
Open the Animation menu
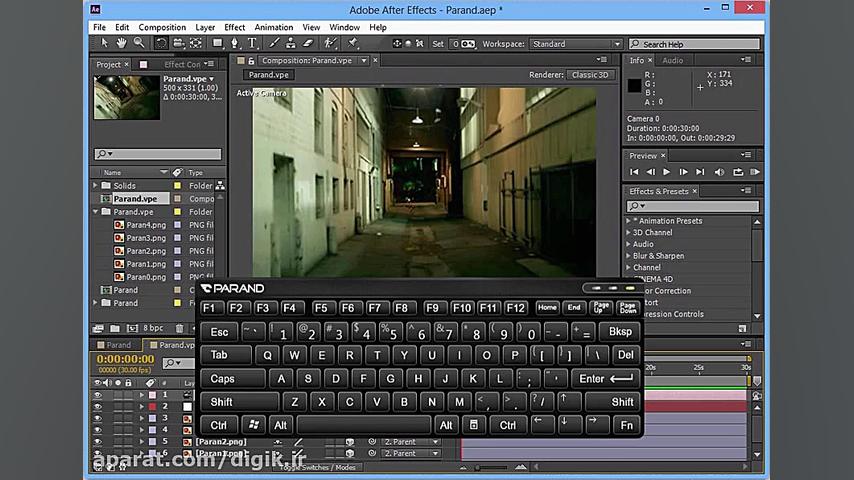coord(273,27)
